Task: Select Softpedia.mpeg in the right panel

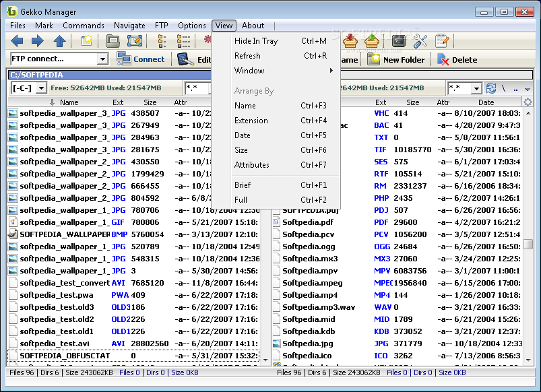Action: coord(397,283)
